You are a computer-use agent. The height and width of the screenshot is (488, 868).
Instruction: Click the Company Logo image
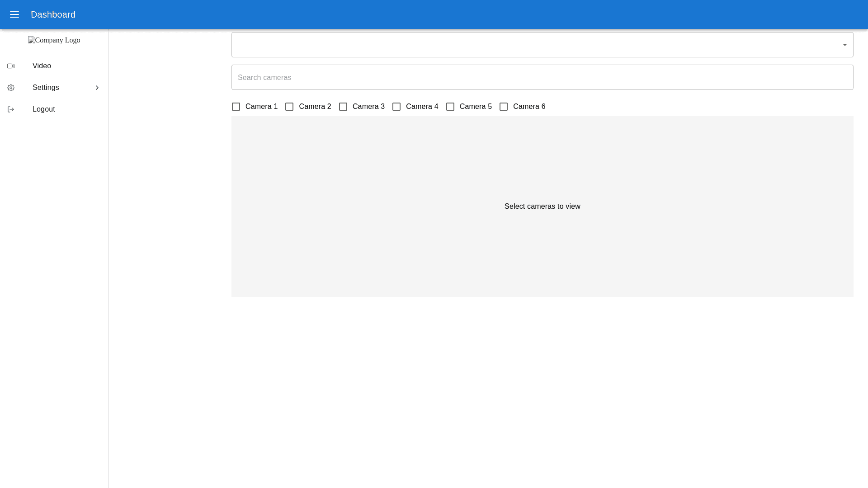tap(54, 40)
